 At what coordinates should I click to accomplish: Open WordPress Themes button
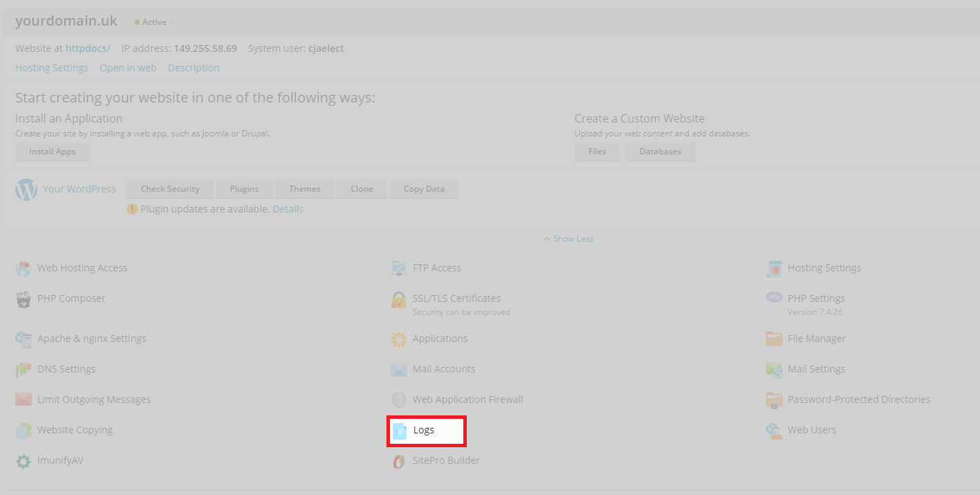(x=305, y=189)
